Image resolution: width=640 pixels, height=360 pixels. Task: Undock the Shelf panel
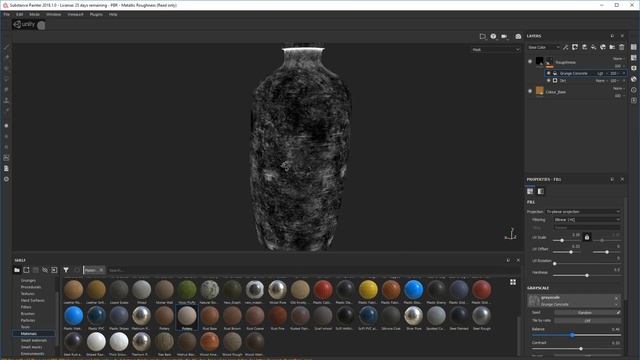click(x=508, y=260)
